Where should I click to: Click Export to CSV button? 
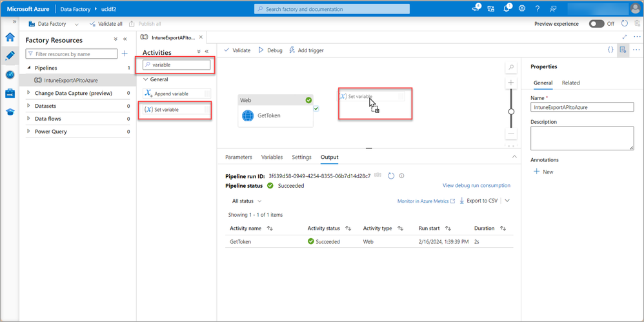(x=478, y=201)
